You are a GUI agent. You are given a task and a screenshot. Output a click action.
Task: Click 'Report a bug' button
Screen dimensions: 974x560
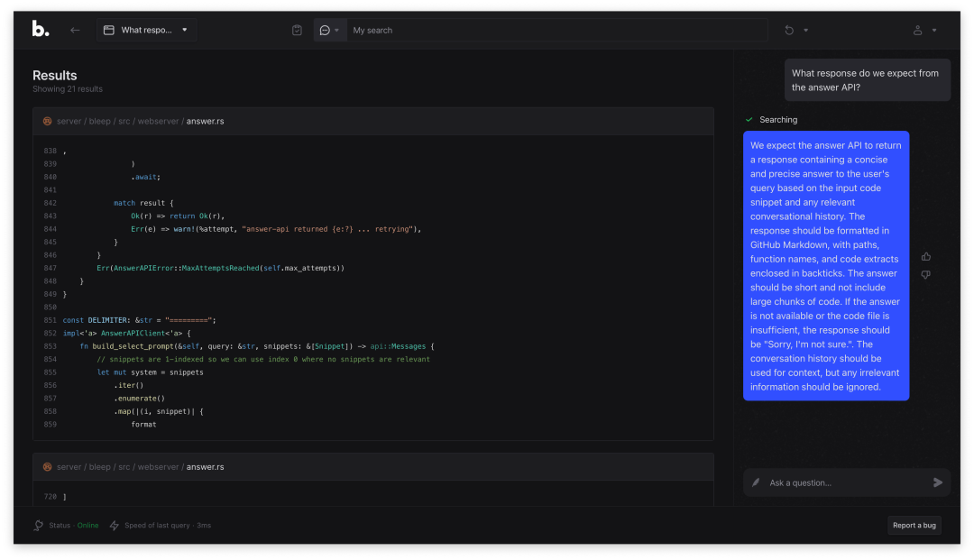coord(914,525)
